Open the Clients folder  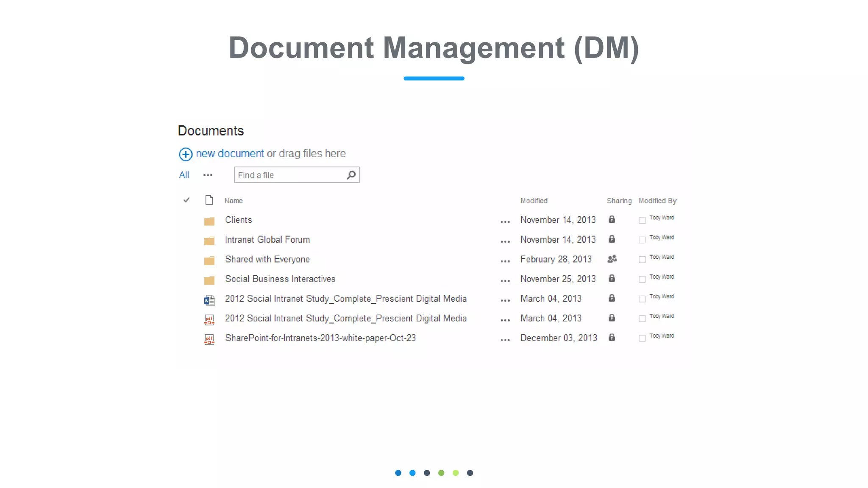[x=239, y=220]
